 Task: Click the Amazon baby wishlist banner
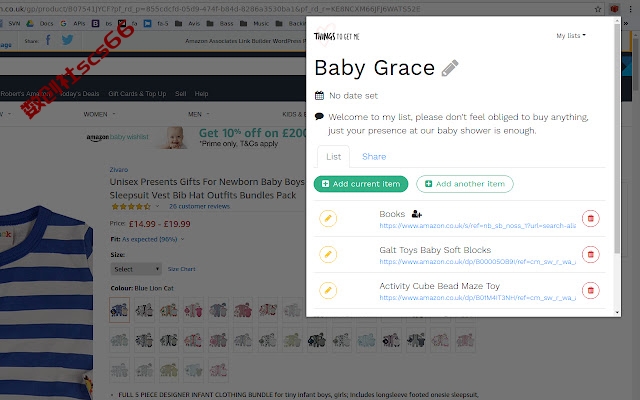point(196,138)
